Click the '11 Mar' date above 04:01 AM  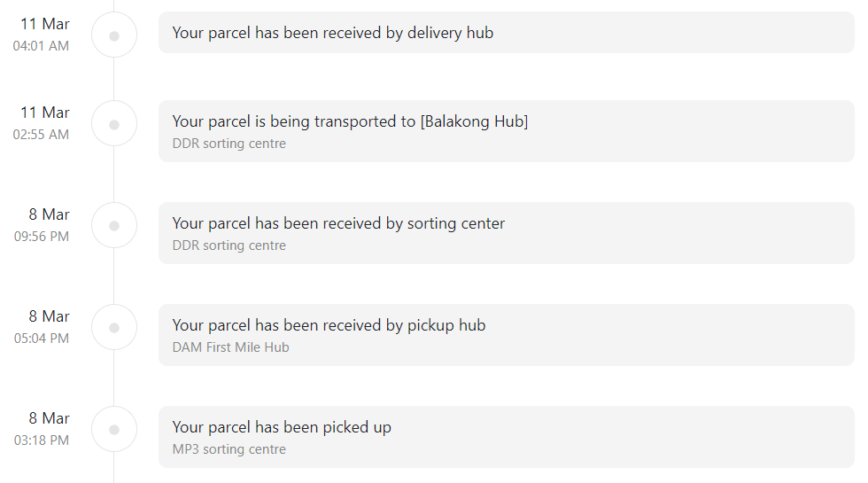coord(45,24)
